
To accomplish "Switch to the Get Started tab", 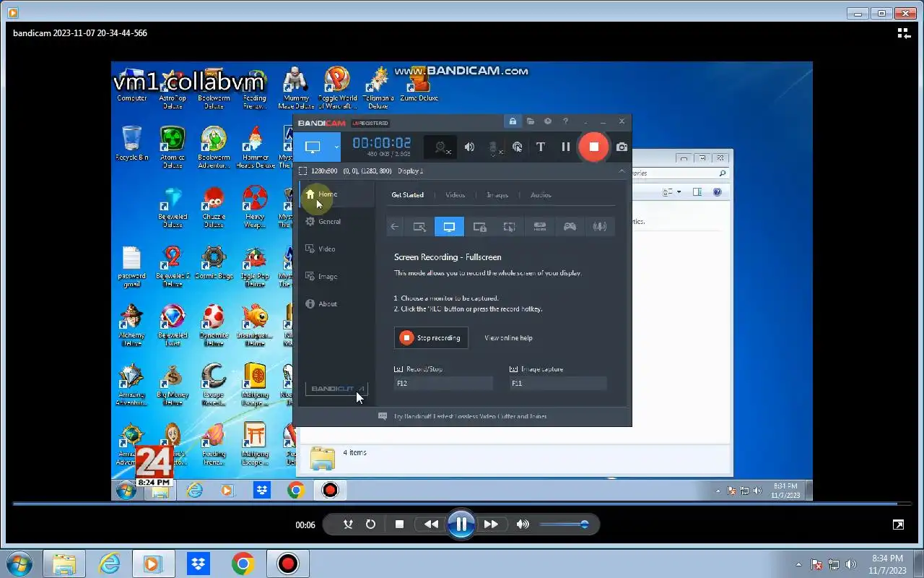I will (x=407, y=195).
